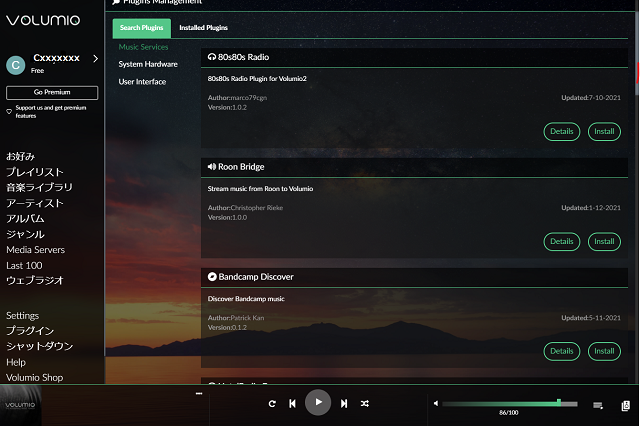640x426 pixels.
Task: Select System Hardware category
Action: tap(148, 64)
